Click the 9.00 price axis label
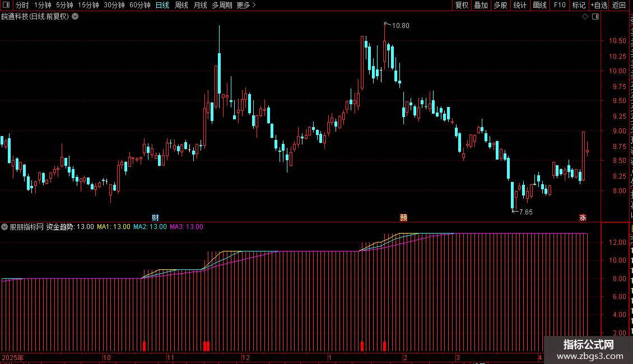Viewport: 633px width, 364px height. coord(619,131)
